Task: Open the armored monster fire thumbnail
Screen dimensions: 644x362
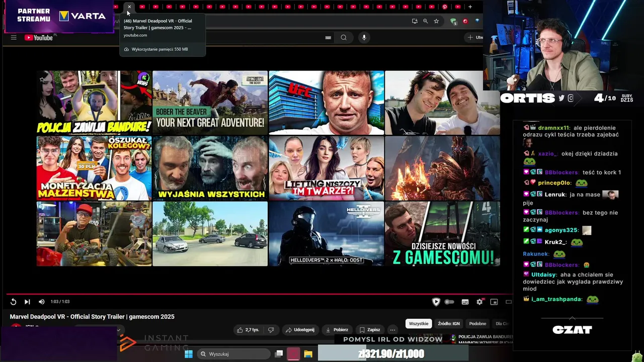Action: (x=443, y=168)
